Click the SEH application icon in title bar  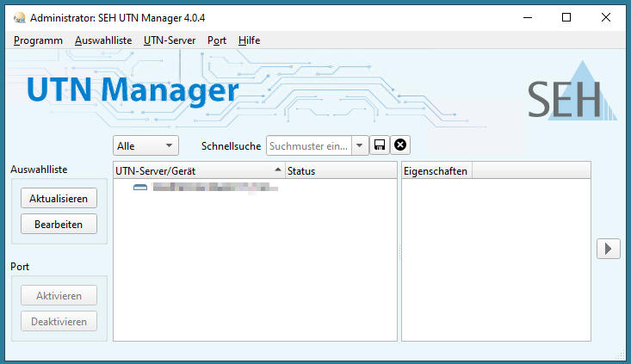[x=19, y=18]
